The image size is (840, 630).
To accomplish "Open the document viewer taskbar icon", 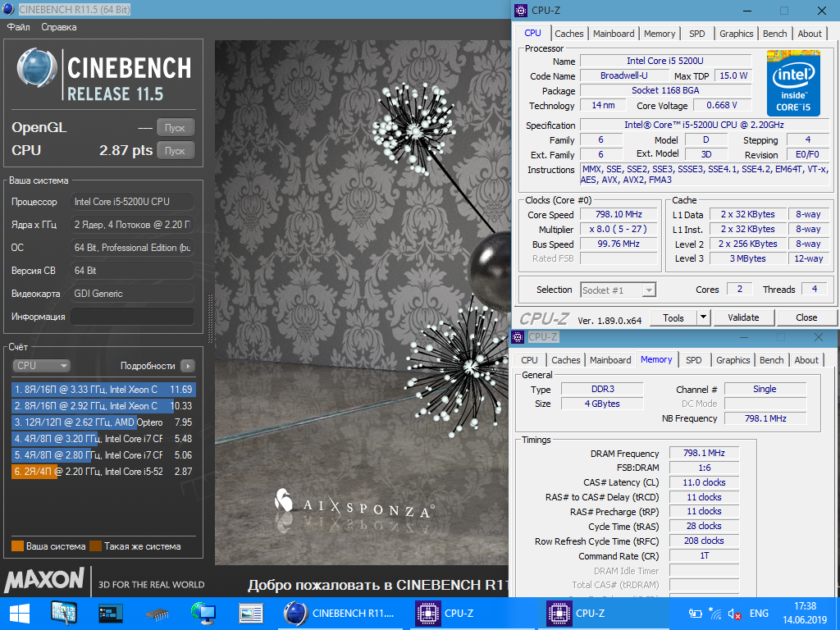I will (x=250, y=614).
